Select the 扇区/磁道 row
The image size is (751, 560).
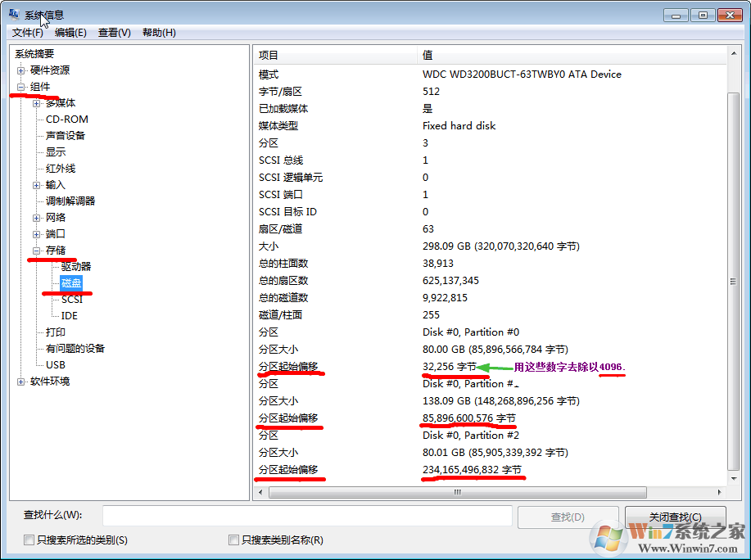[490, 229]
